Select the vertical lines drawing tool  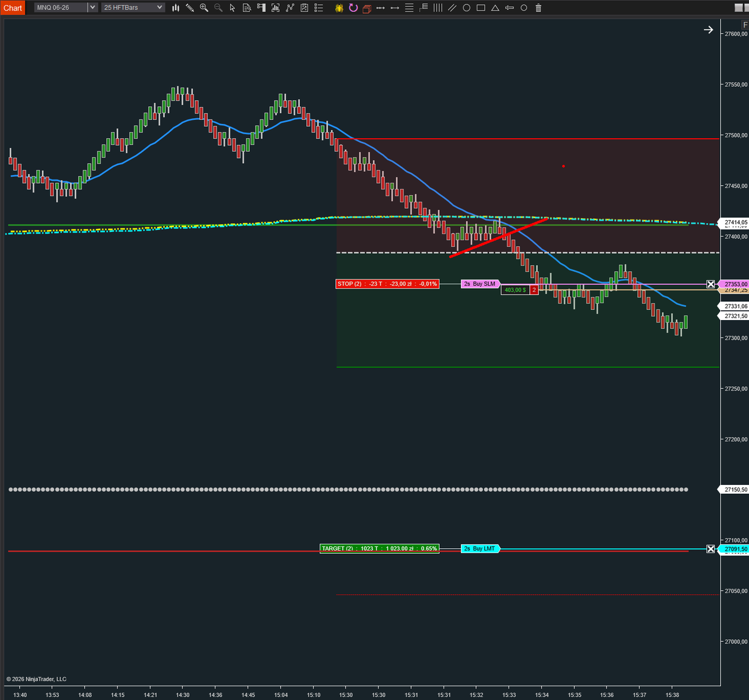coord(438,7)
